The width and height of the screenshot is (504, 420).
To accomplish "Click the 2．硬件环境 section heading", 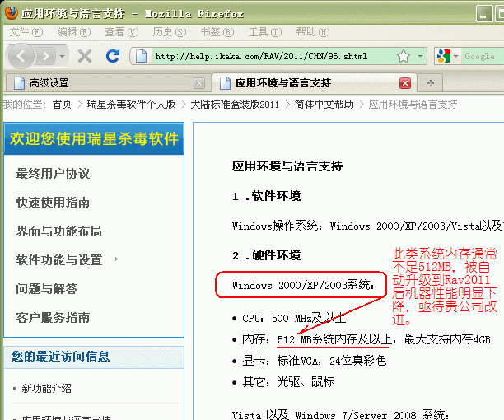I will pos(267,255).
